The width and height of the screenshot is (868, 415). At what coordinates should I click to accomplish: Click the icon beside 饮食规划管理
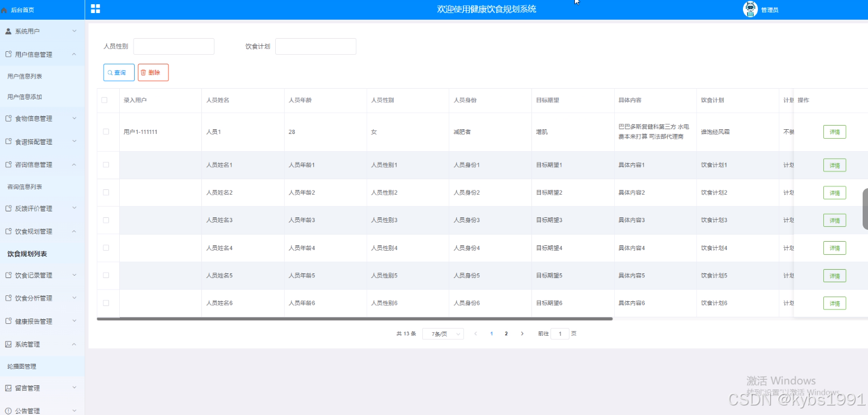tap(8, 231)
